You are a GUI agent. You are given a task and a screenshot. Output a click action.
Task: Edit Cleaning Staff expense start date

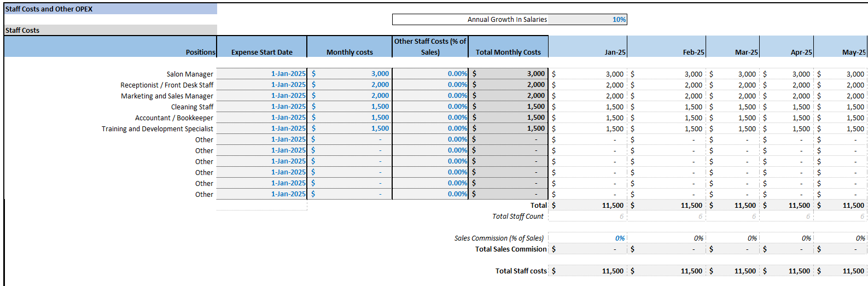pyautogui.click(x=262, y=107)
